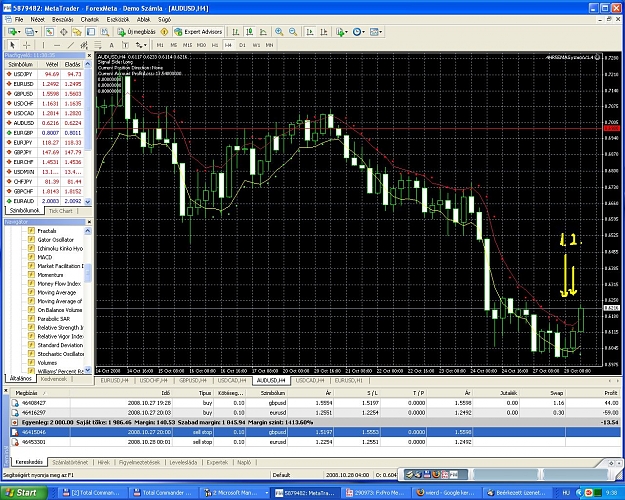Viewport: 625px width, 500px height.
Task: Select the crosshair tool
Action: [x=26, y=45]
